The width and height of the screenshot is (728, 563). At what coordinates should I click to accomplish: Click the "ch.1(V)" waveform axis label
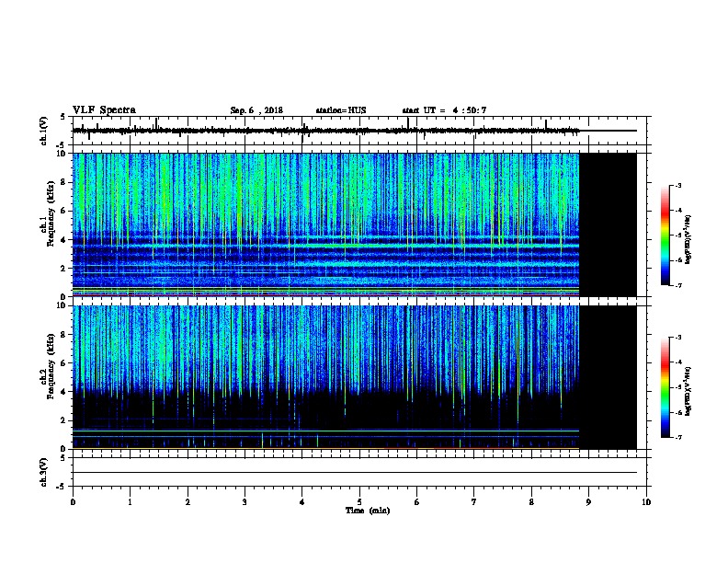pos(44,131)
